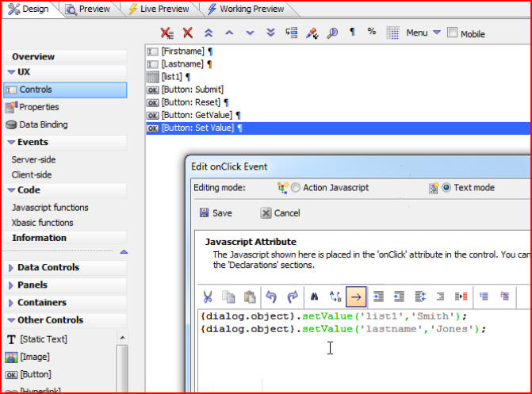Switch to the Working Preview tab
532x394 pixels.
247,9
